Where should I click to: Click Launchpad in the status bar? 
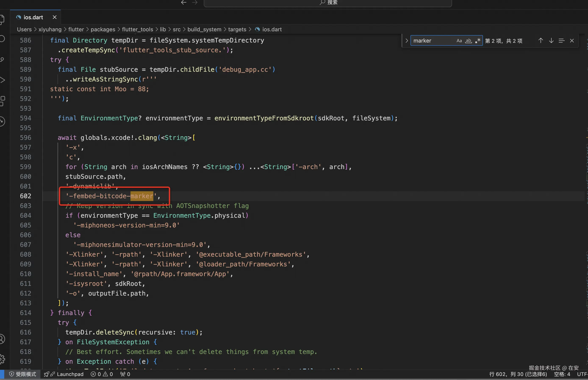70,374
